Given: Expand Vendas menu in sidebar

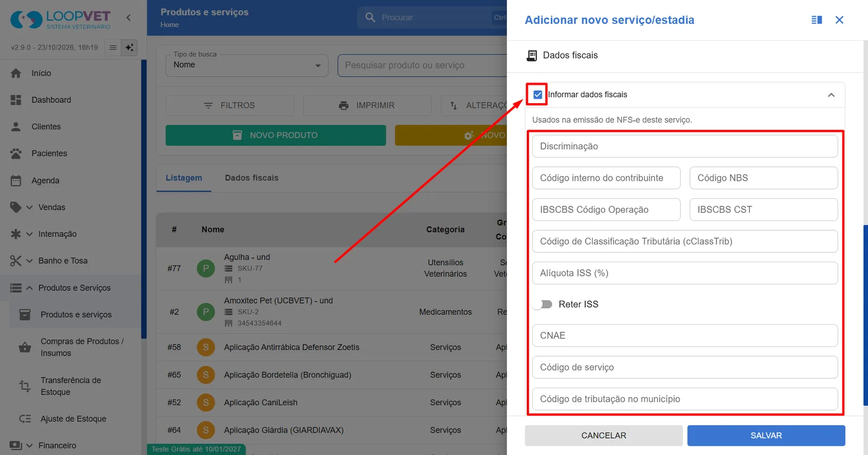Looking at the screenshot, I should [x=29, y=207].
